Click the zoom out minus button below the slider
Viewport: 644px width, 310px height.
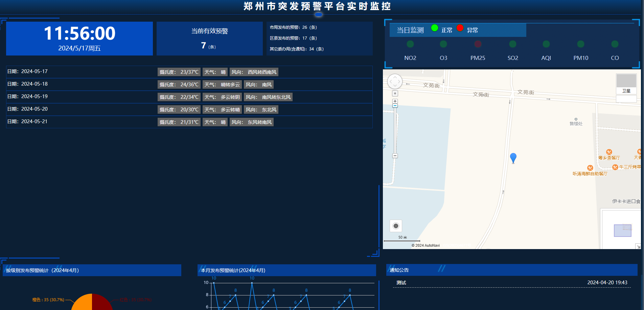[395, 156]
